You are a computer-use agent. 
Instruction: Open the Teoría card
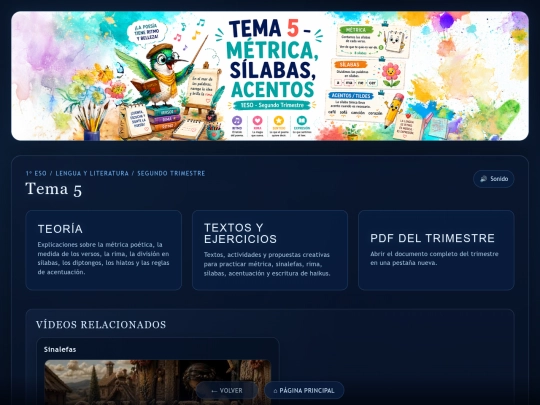pos(104,250)
